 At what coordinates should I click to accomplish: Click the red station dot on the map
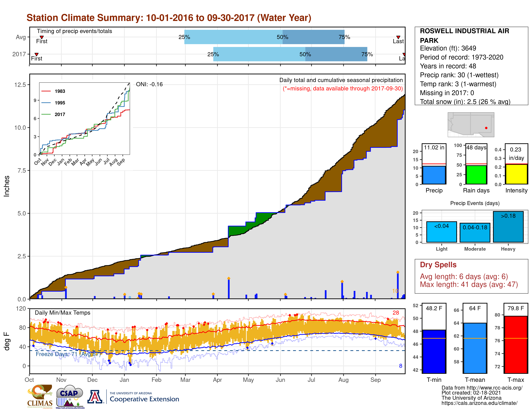(486, 128)
